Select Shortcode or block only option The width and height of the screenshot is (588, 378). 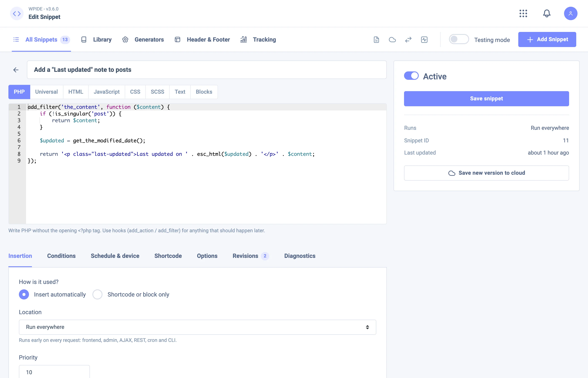[x=97, y=294]
